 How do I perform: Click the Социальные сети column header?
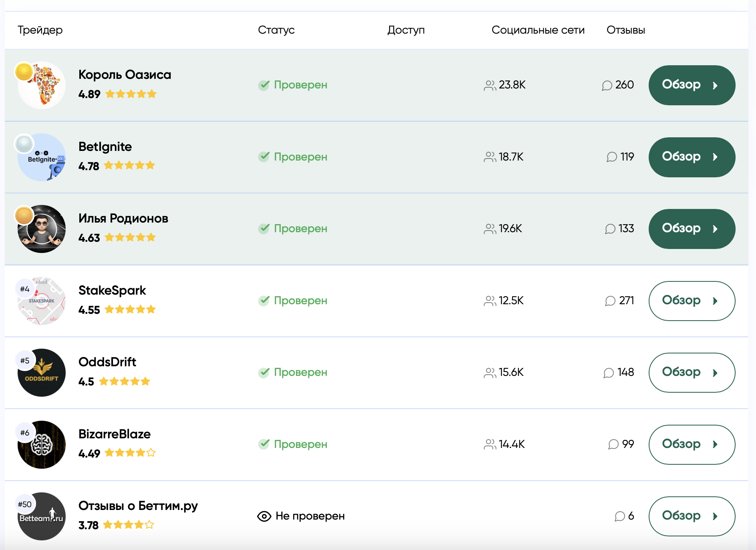click(x=538, y=30)
